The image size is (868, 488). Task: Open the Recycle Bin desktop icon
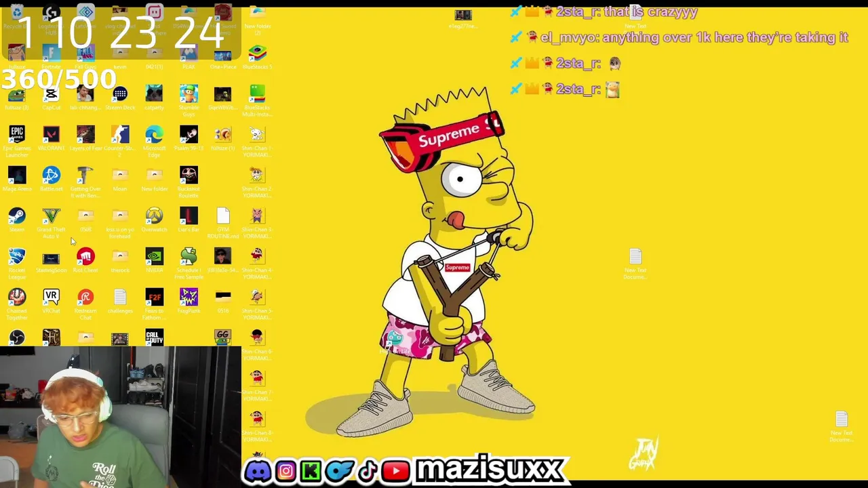tap(17, 13)
